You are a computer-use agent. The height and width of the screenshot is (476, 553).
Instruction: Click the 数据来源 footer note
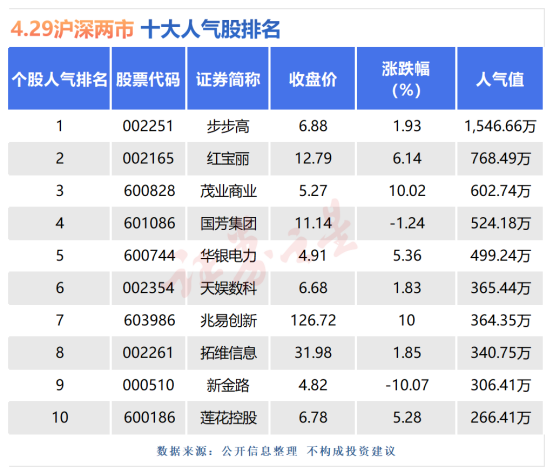click(276, 451)
